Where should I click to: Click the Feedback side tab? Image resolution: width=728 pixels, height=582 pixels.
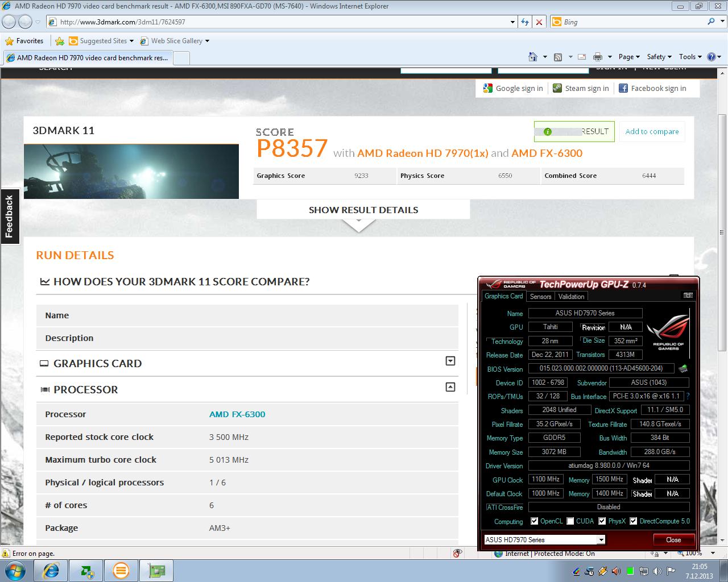(x=9, y=217)
